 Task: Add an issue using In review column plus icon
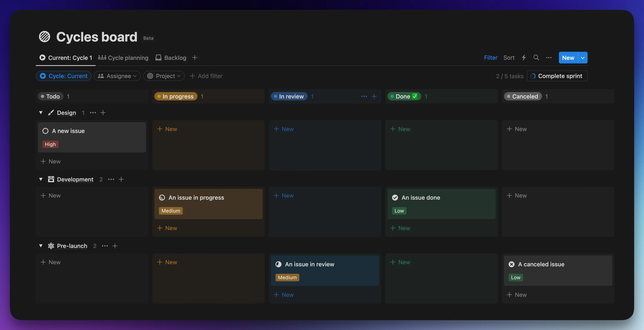click(x=374, y=96)
